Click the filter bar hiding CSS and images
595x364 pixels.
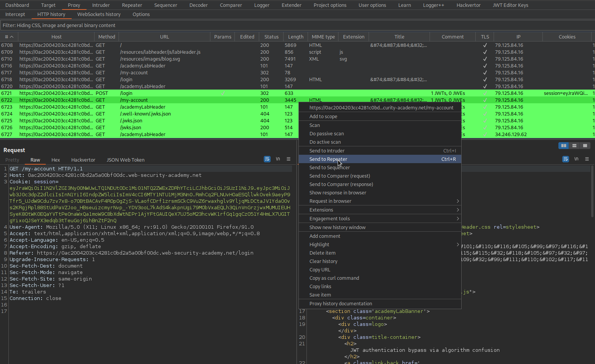click(297, 26)
